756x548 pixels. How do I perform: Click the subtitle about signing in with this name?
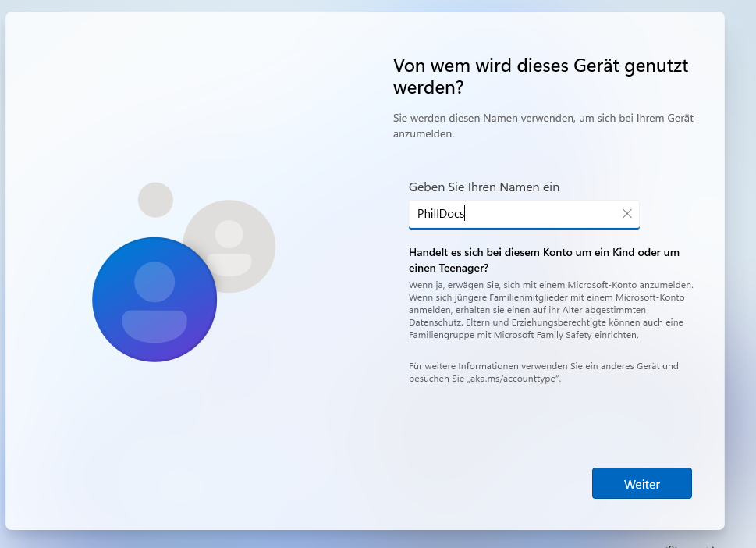542,125
